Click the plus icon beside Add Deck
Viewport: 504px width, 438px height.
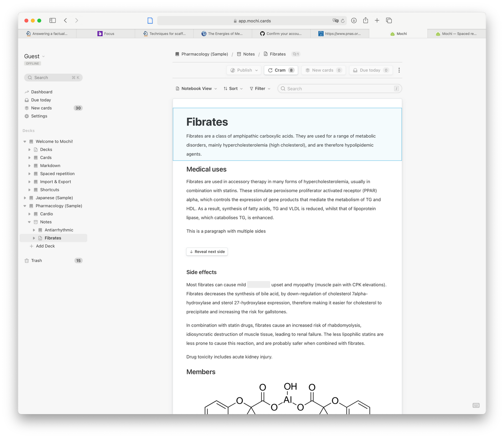[x=31, y=246]
